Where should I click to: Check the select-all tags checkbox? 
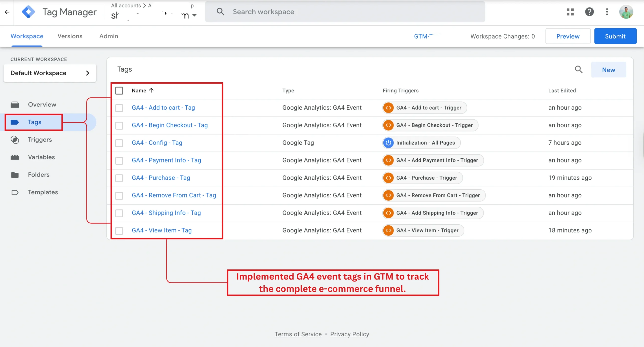[x=119, y=90]
